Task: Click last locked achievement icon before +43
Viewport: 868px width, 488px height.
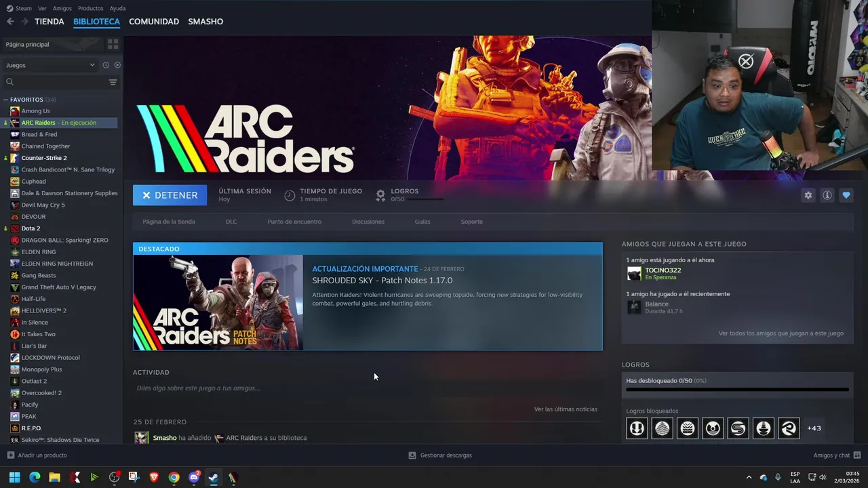Action: coord(789,428)
